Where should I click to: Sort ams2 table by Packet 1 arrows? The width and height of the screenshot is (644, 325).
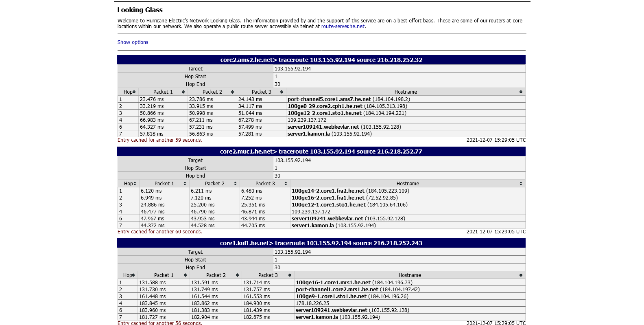click(183, 92)
